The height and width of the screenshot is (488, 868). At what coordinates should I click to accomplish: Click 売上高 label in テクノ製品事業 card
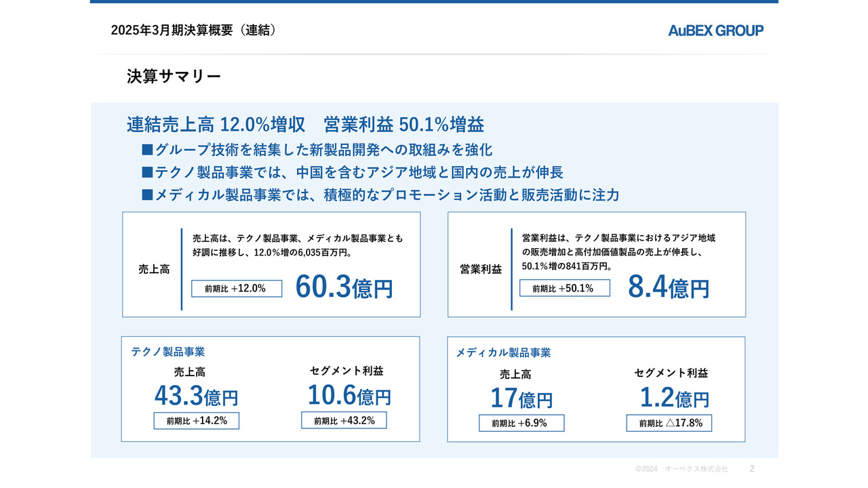pyautogui.click(x=190, y=371)
